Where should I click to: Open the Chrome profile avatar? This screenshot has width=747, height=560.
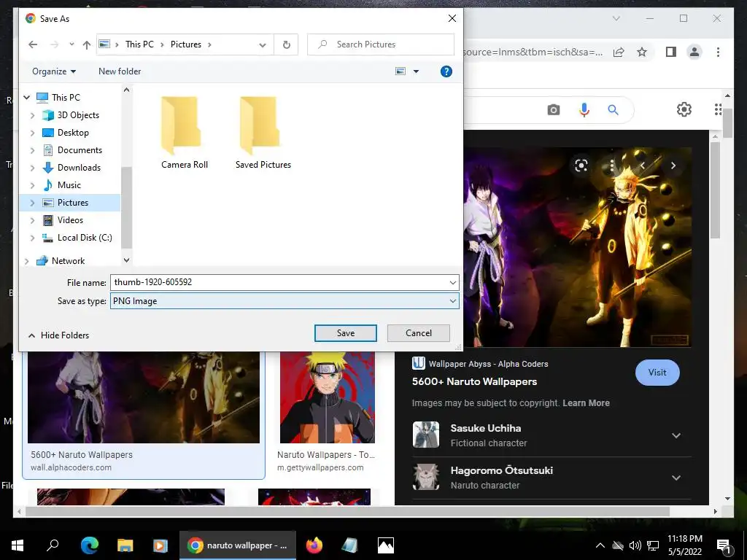pyautogui.click(x=694, y=52)
